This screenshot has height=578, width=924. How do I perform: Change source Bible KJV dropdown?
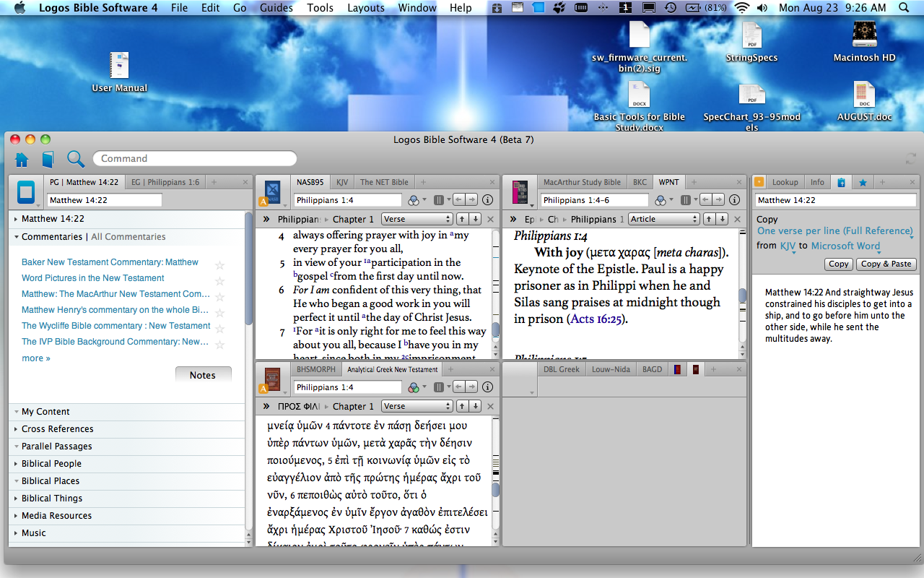click(x=788, y=246)
